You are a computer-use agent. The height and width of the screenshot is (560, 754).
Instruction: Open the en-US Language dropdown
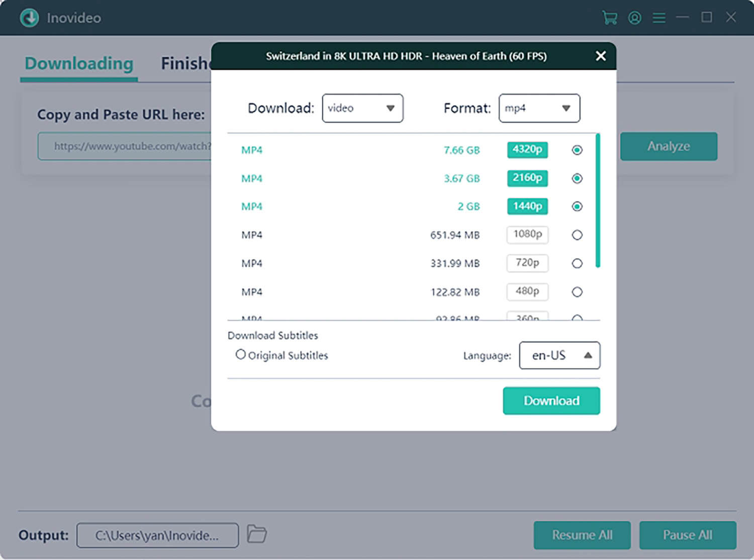(x=559, y=355)
